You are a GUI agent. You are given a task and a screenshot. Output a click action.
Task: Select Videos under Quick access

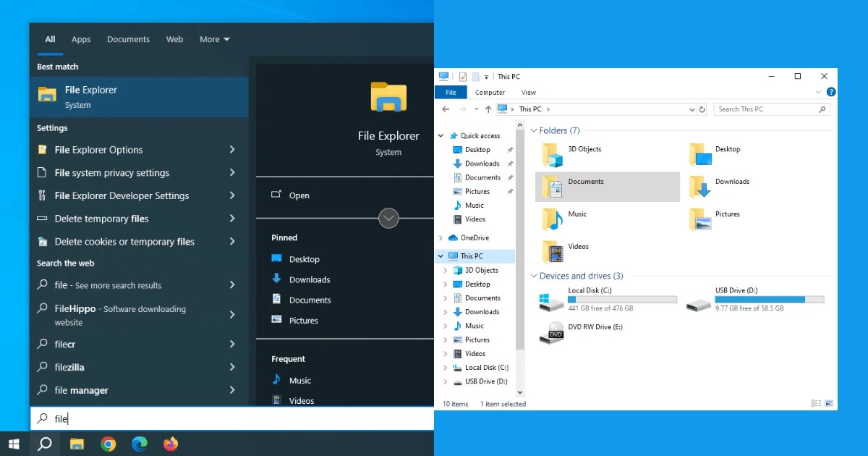(x=475, y=219)
